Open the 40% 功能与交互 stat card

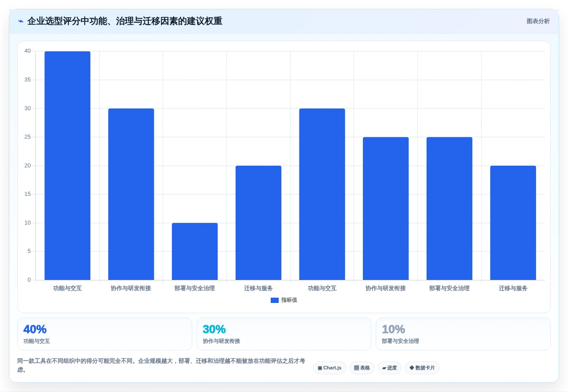(105, 334)
